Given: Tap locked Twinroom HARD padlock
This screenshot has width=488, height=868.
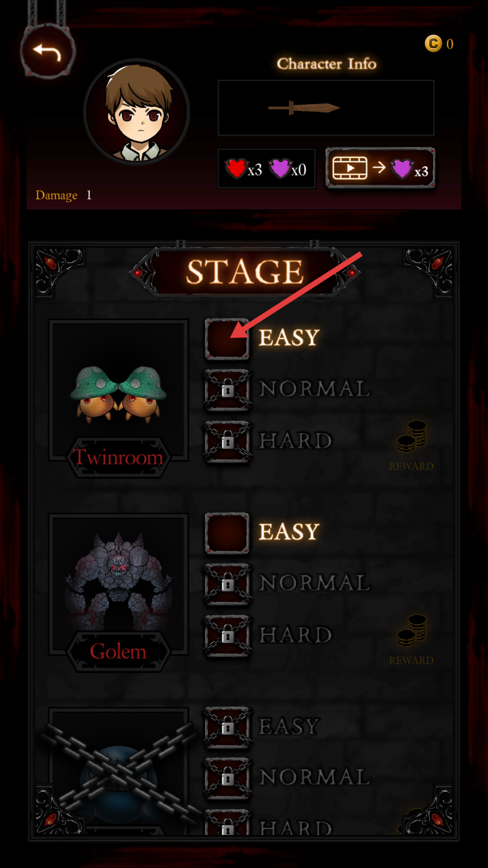Looking at the screenshot, I should coord(227,442).
